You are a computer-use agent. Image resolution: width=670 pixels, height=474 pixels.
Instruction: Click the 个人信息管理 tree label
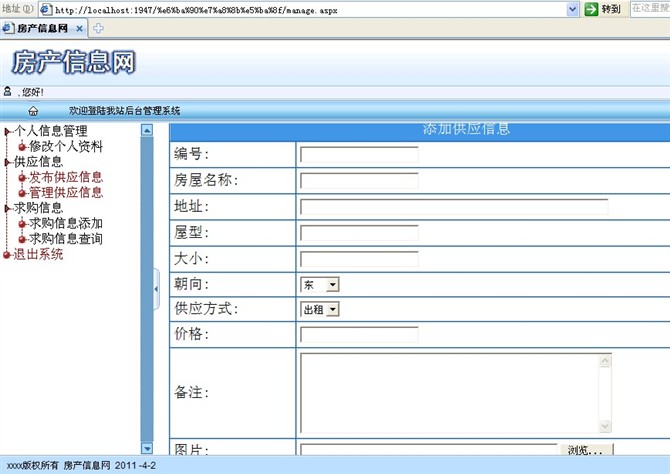[x=51, y=131]
